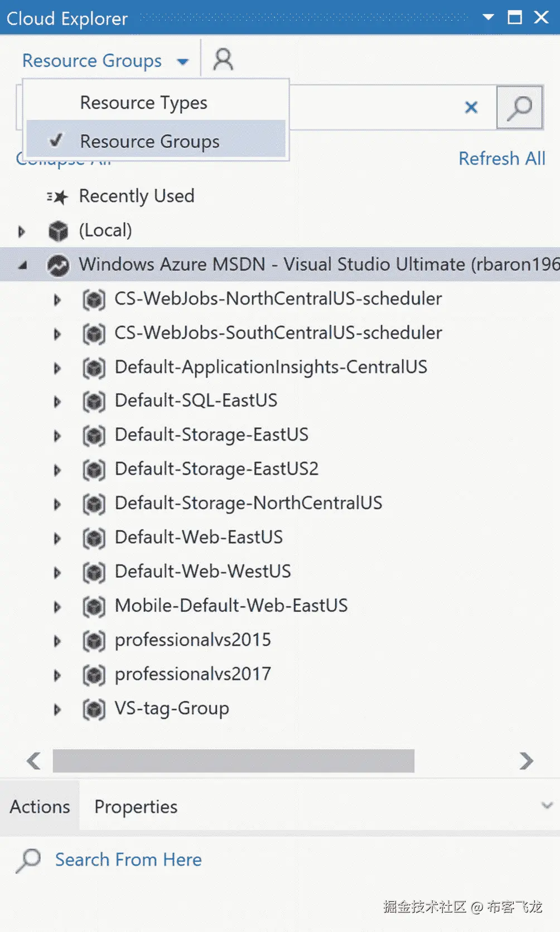This screenshot has width=560, height=932.
Task: Choose Resource Types from the dropdown menu
Action: [x=144, y=103]
